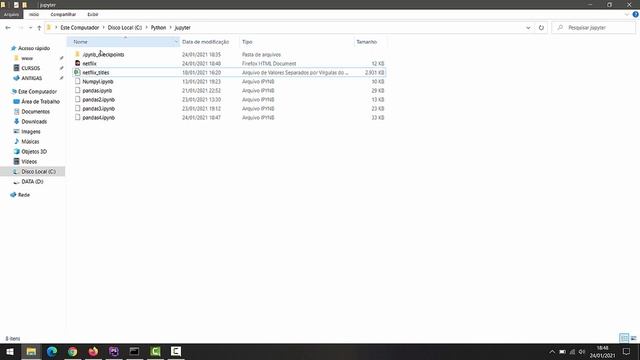
Task: Select Rede in navigation pane
Action: click(24, 195)
